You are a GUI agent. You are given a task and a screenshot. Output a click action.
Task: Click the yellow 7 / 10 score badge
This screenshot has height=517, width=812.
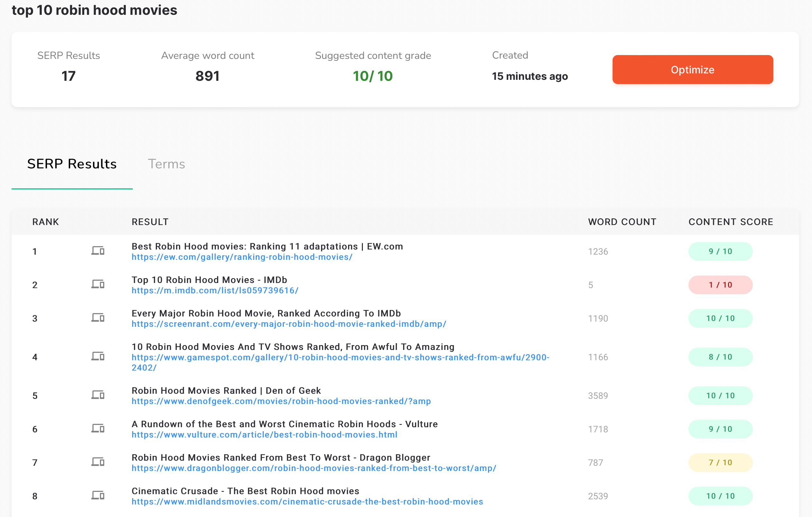point(720,462)
